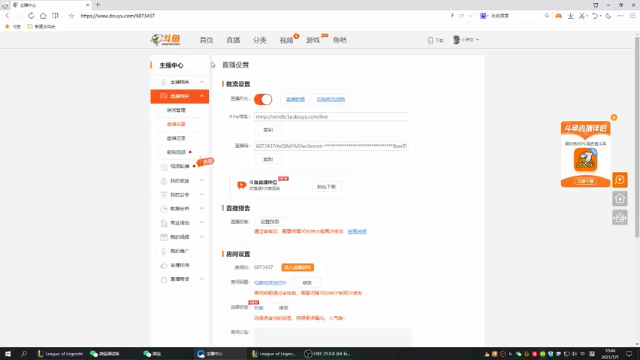The image size is (640, 360).
Task: Click the 设置预告 button
Action: pos(269,222)
